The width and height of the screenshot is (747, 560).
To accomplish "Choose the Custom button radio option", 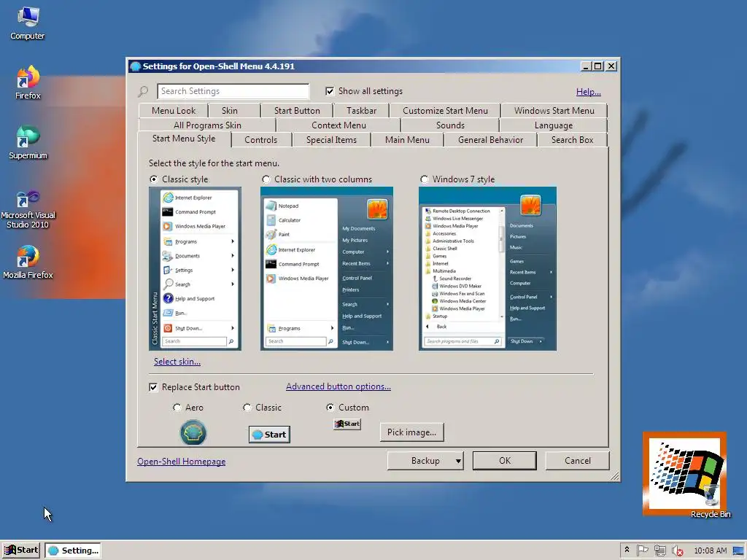I will tap(330, 408).
